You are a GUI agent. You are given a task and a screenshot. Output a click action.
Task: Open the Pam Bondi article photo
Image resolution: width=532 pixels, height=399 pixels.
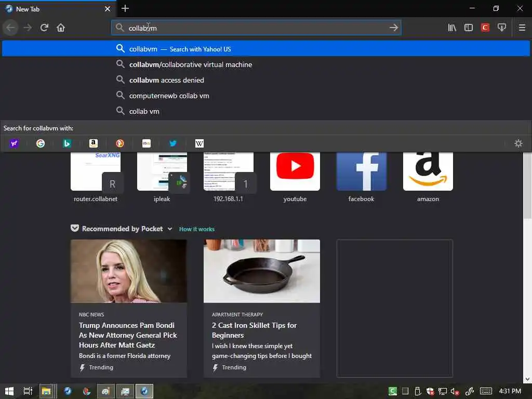(129, 271)
